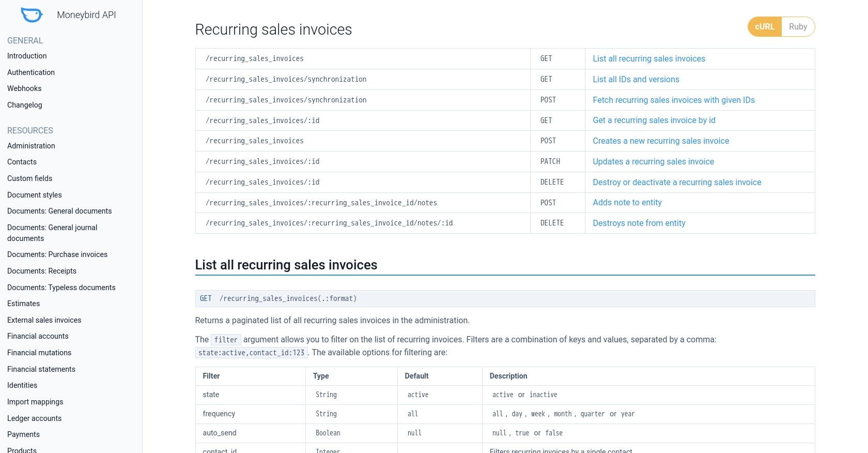Screen dimensions: 868x453
Task: Click the Moneybird bird logo
Action: pyautogui.click(x=32, y=15)
